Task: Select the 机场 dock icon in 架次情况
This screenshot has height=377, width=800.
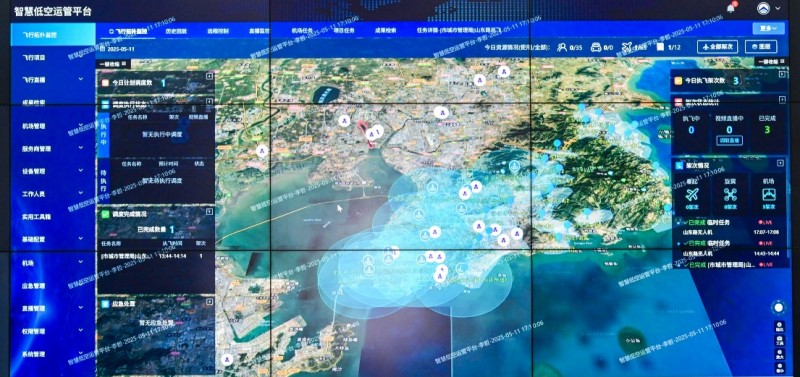Action: coord(768,194)
